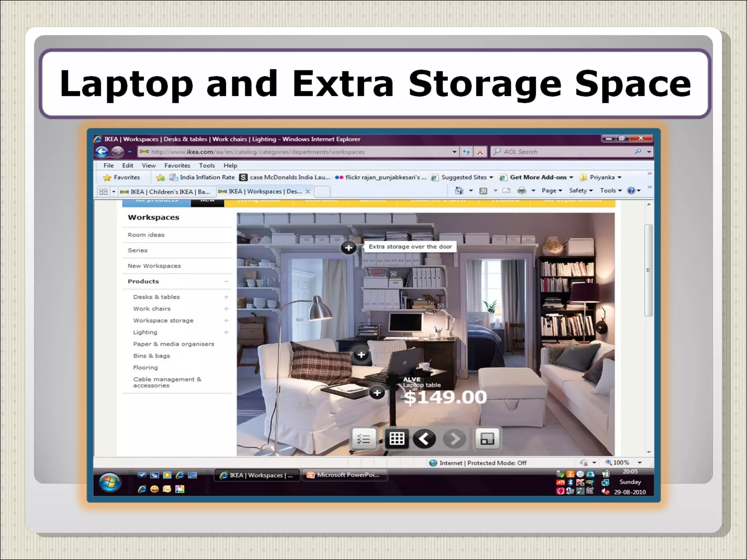Click the grid view icon on image viewer
This screenshot has width=747, height=560.
point(397,439)
